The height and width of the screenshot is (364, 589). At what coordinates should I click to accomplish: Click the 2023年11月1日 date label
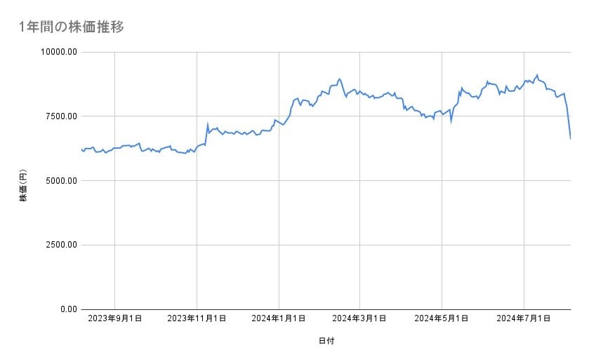coord(197,318)
